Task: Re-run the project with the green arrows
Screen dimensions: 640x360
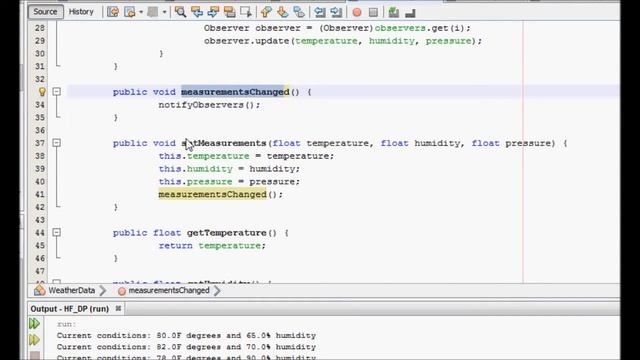Action: pyautogui.click(x=34, y=324)
